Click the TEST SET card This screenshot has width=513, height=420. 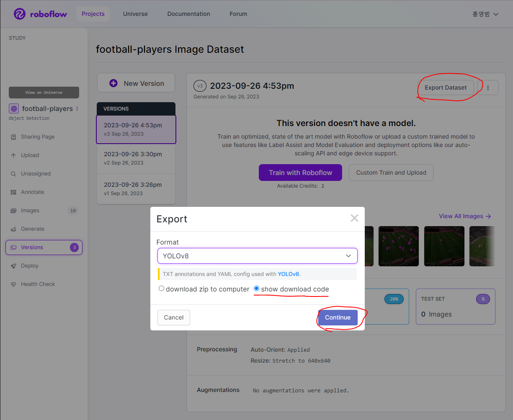tap(456, 307)
